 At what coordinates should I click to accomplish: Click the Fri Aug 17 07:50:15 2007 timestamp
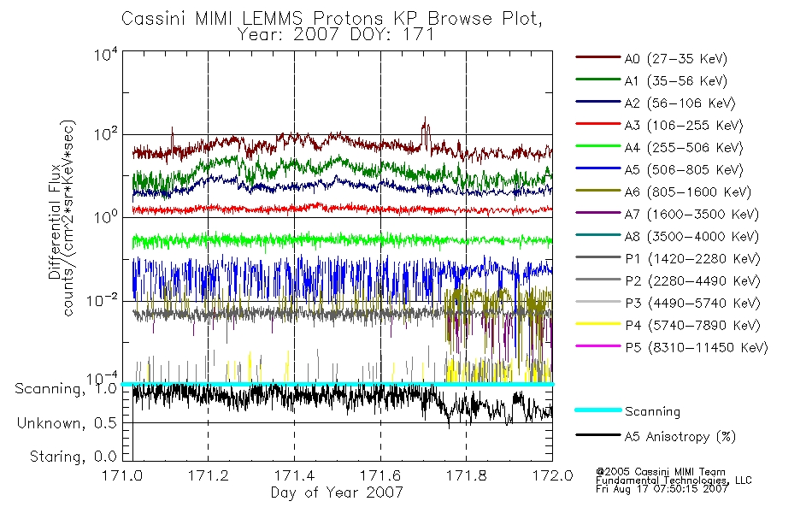(662, 489)
